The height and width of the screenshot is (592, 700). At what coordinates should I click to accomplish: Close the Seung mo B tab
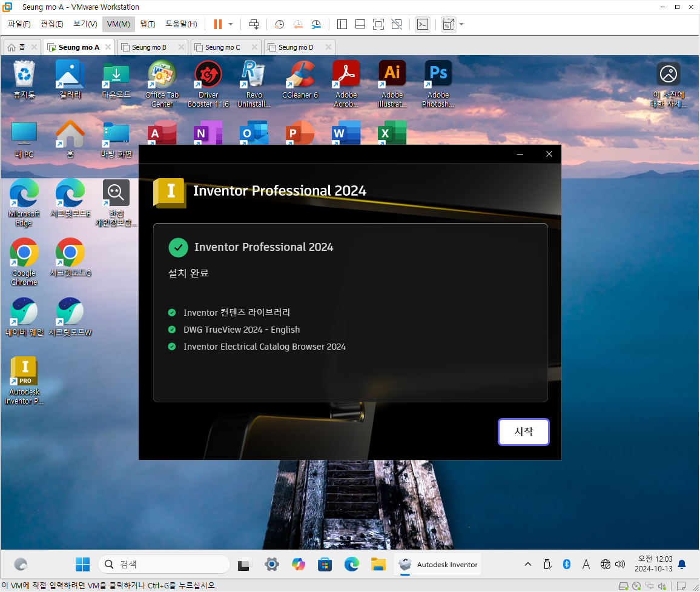[x=181, y=47]
